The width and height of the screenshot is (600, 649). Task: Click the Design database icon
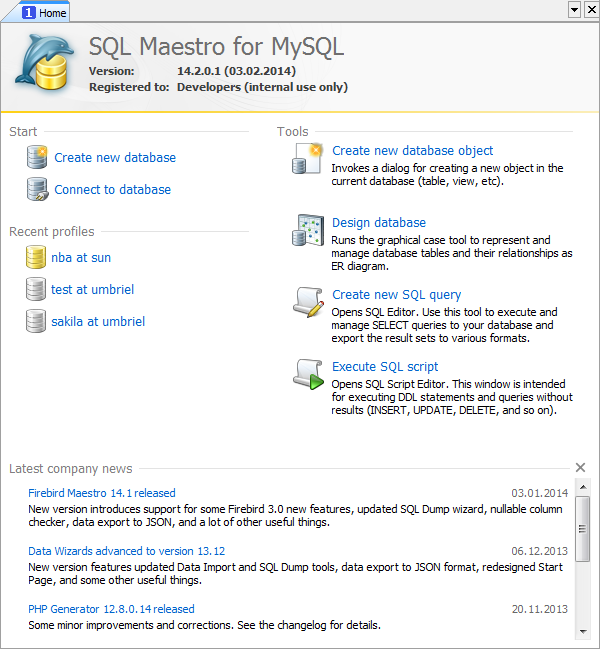307,231
